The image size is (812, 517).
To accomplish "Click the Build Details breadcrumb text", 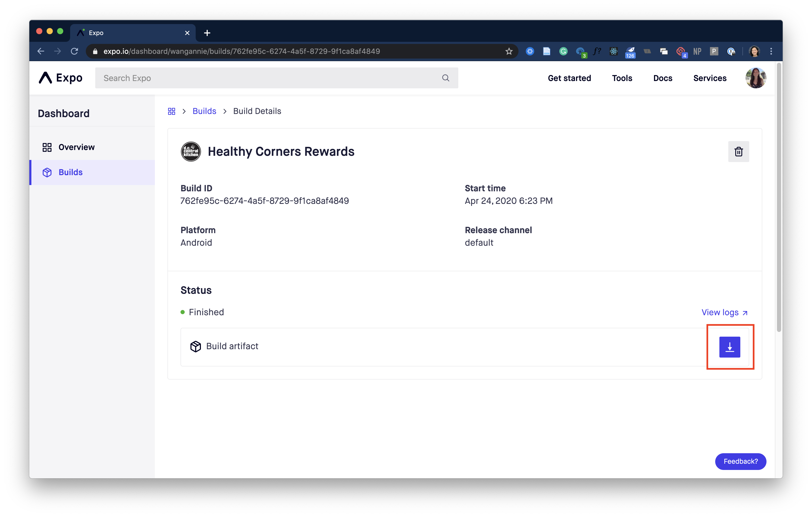I will [257, 111].
